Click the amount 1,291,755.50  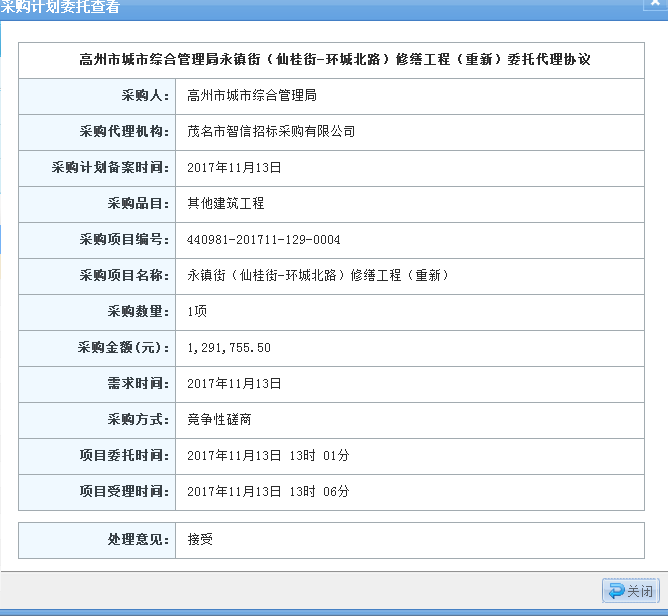click(x=229, y=348)
